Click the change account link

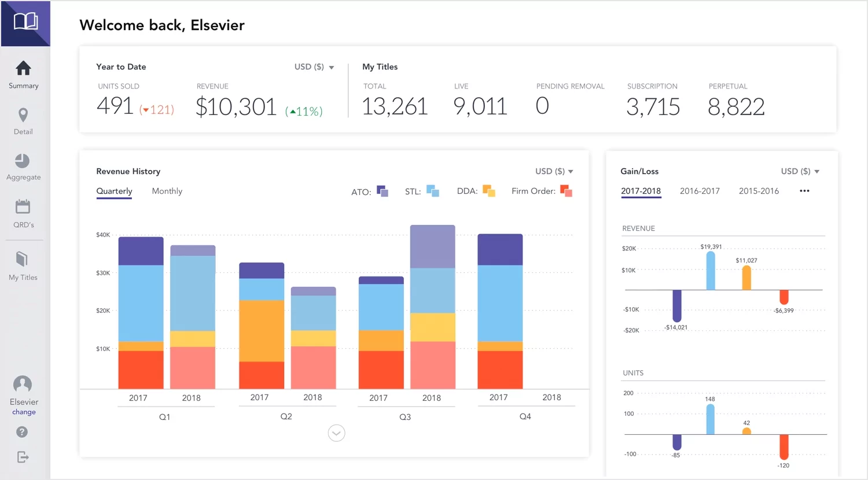24,412
